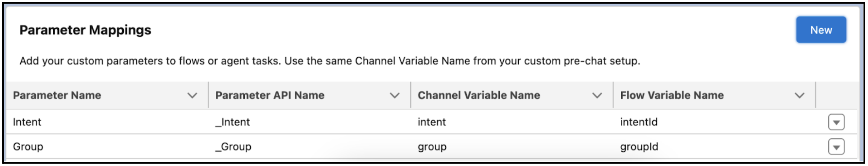Image resolution: width=868 pixels, height=166 pixels.
Task: Click the New parameter mapping button
Action: point(821,30)
